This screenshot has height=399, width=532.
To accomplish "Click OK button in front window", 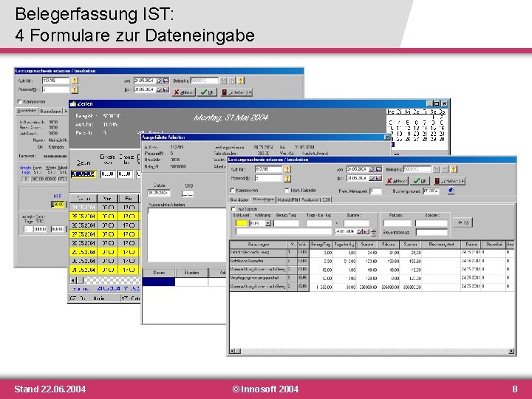I will (420, 181).
